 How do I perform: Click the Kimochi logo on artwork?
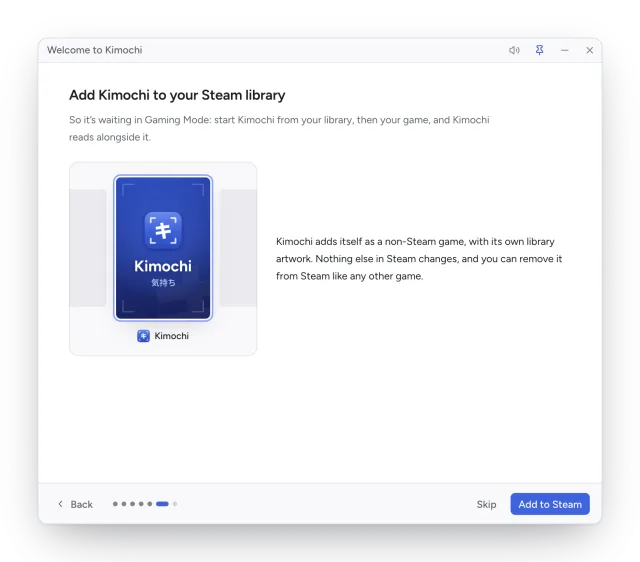coord(163,230)
